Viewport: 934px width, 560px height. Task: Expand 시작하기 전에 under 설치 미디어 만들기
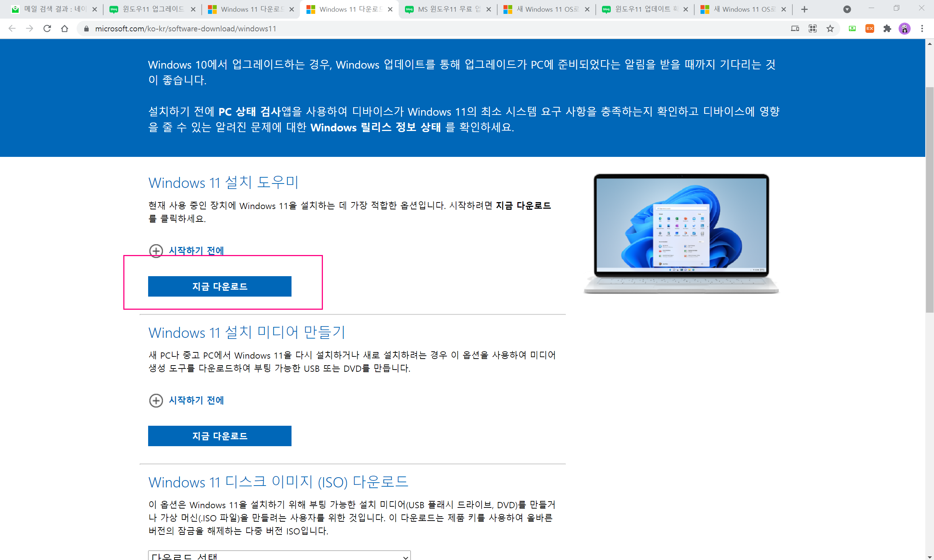tap(196, 400)
